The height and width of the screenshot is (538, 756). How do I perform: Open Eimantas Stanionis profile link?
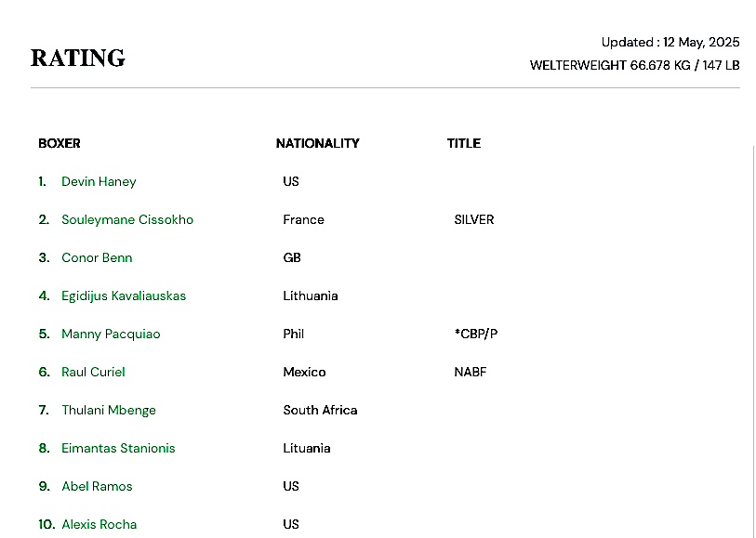coord(118,448)
